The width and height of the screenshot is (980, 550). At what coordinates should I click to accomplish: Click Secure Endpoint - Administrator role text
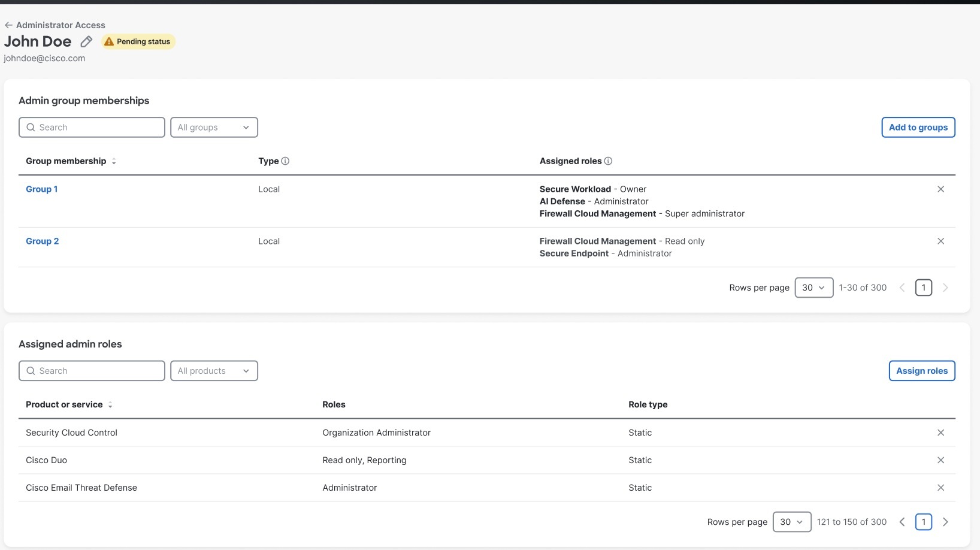[x=606, y=253]
